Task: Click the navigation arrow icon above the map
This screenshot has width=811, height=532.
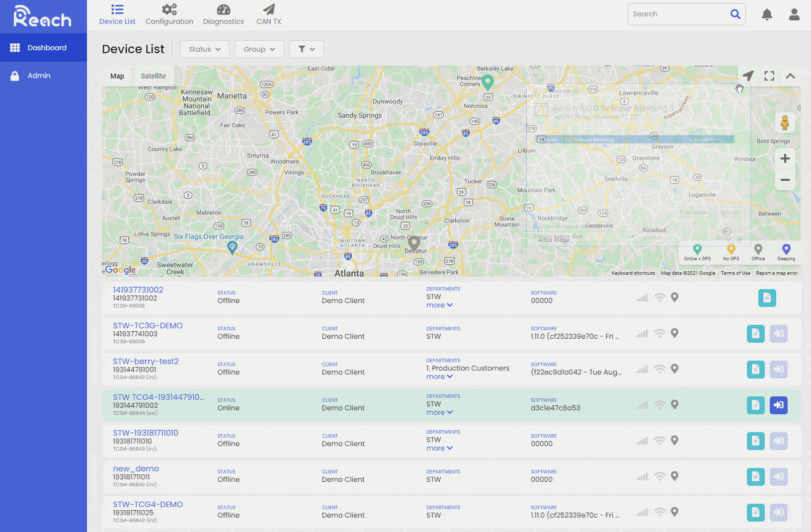Action: pos(748,76)
